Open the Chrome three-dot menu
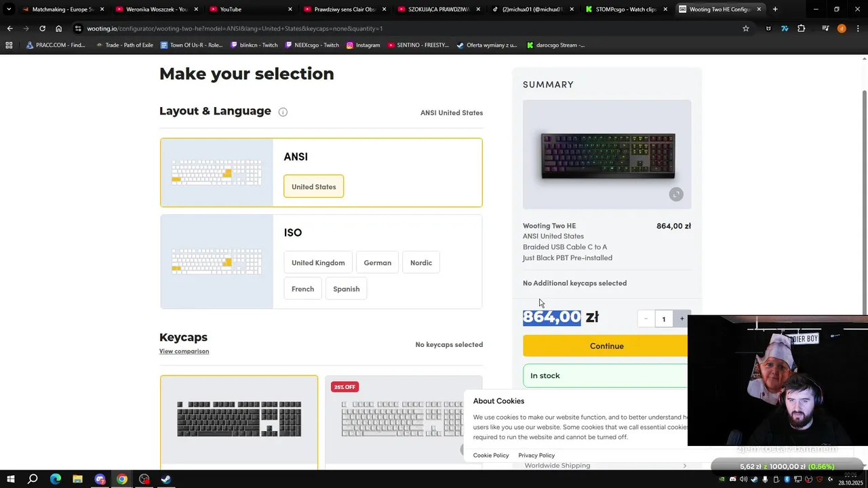The image size is (868, 488). coord(858,28)
